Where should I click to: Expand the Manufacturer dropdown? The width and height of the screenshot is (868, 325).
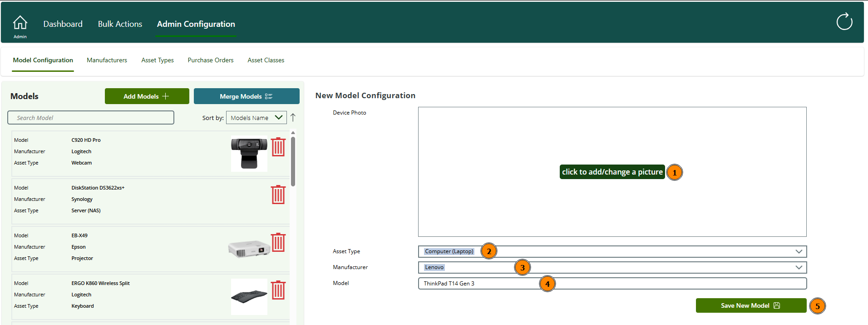pos(799,267)
